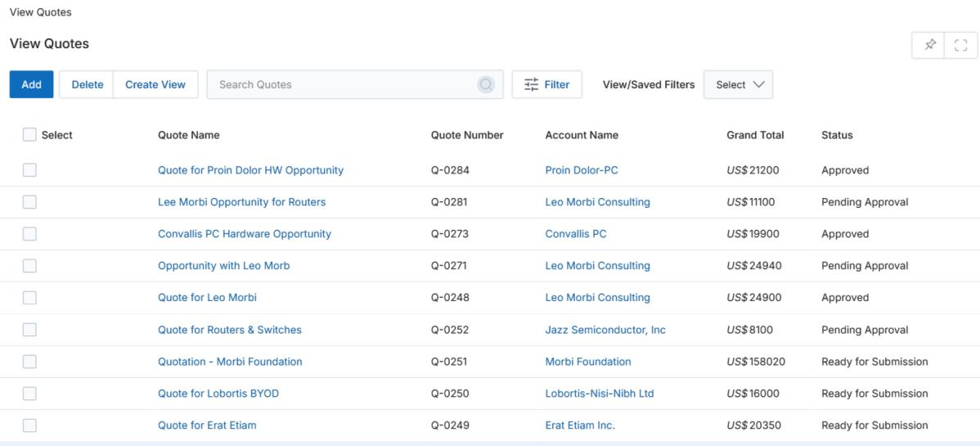Click grand total US$ 20350
Screen dimensions: 980x446
[x=753, y=426]
